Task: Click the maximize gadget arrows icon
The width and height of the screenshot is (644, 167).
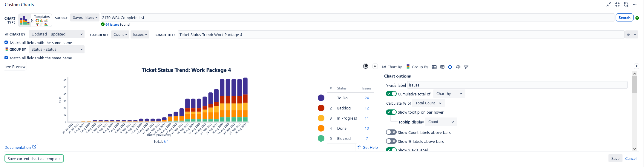Action: click(x=617, y=4)
